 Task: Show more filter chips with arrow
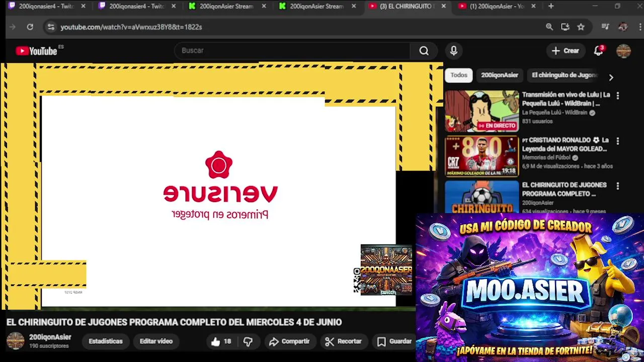tap(611, 77)
